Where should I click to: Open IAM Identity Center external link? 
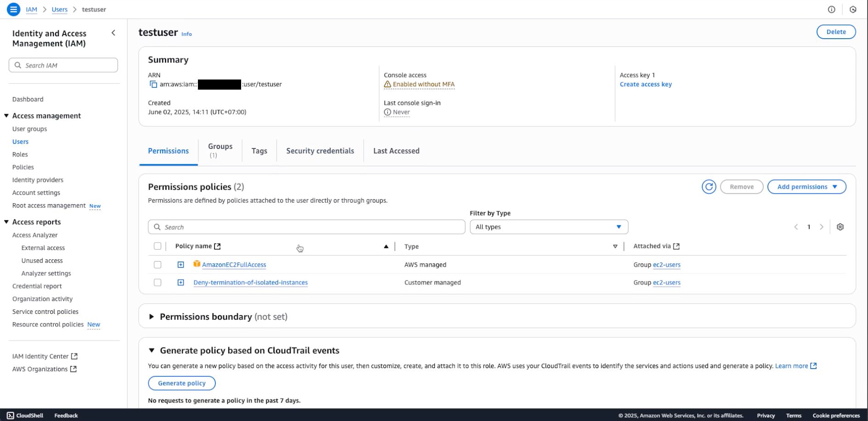point(45,356)
